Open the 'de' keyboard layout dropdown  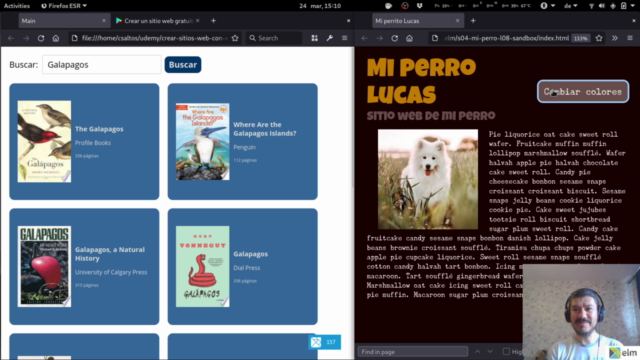(x=571, y=6)
